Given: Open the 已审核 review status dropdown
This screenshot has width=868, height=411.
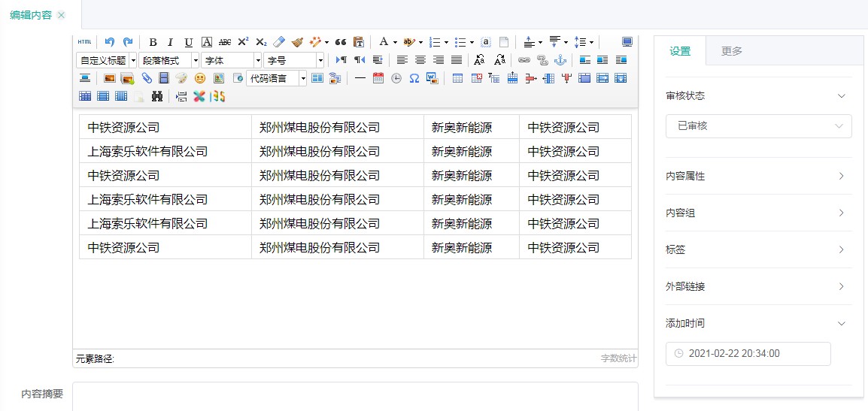Looking at the screenshot, I should coord(758,126).
